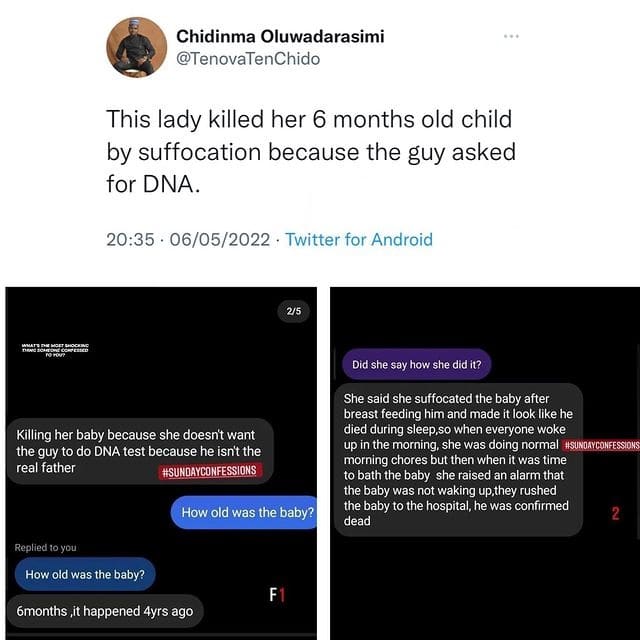Select the tweet text about the lady

point(310,152)
